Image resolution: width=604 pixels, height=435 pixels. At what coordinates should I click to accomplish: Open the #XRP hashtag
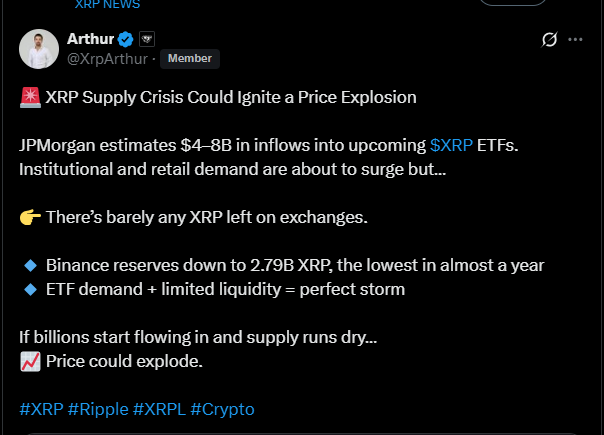[x=41, y=409]
